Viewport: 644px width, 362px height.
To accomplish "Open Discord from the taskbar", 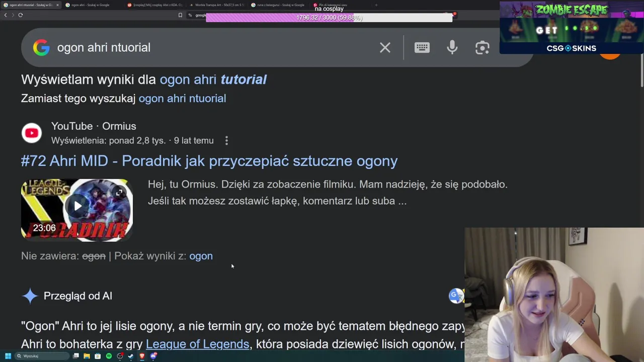I will [153, 356].
